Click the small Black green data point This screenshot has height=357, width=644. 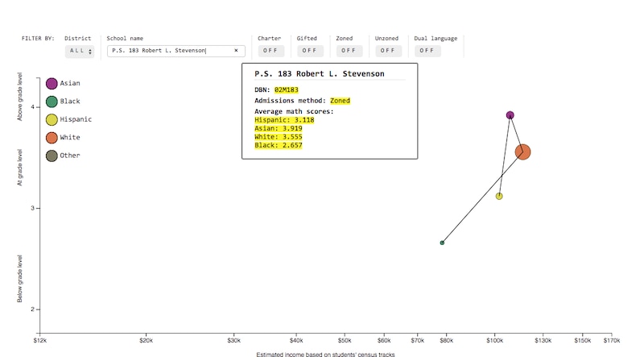(x=442, y=243)
